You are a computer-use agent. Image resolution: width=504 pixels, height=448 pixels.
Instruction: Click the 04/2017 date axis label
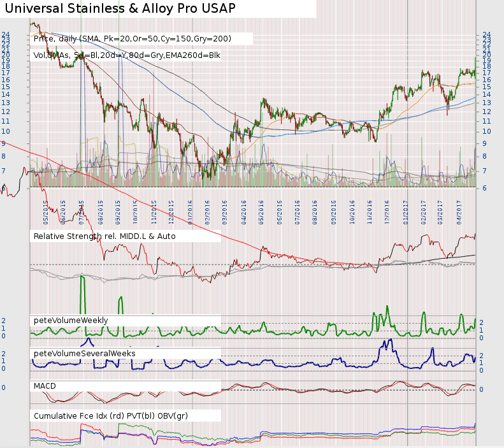tap(459, 212)
